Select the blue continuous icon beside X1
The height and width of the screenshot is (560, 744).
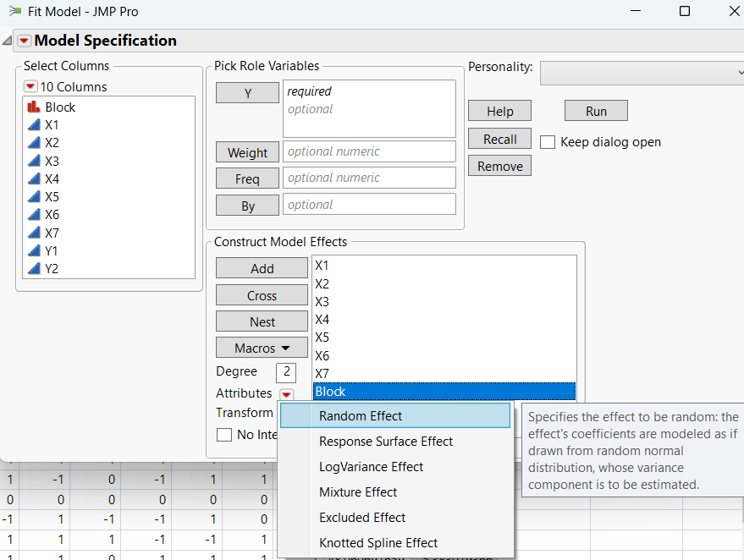(34, 124)
